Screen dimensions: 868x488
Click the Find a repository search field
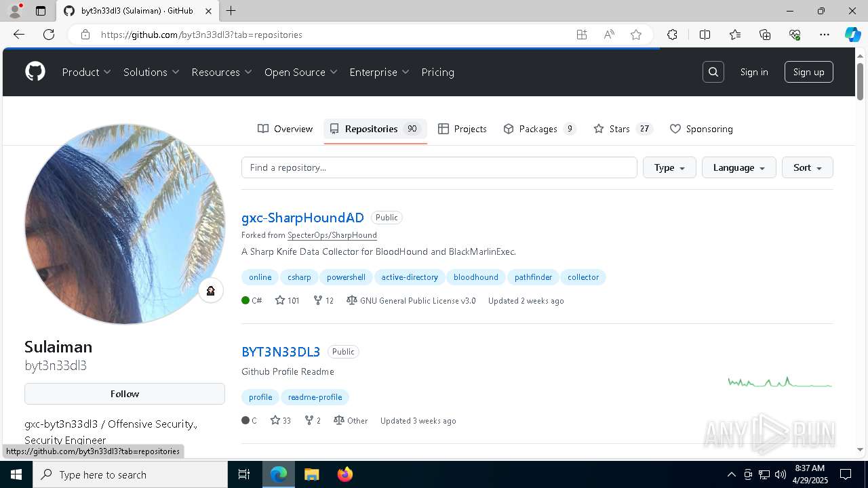coord(439,167)
